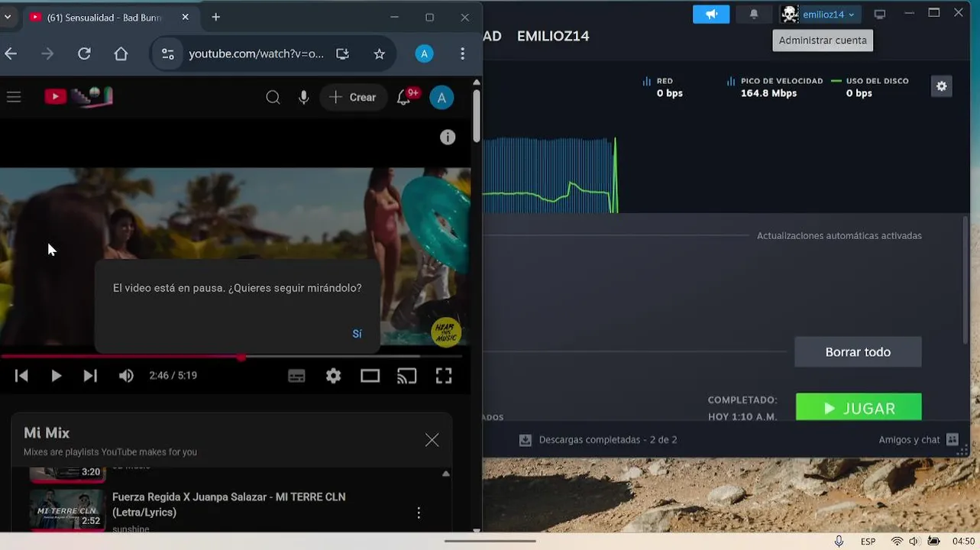Viewport: 980px width, 550px height.
Task: Close the Mi Mix playlist panel
Action: pyautogui.click(x=432, y=440)
